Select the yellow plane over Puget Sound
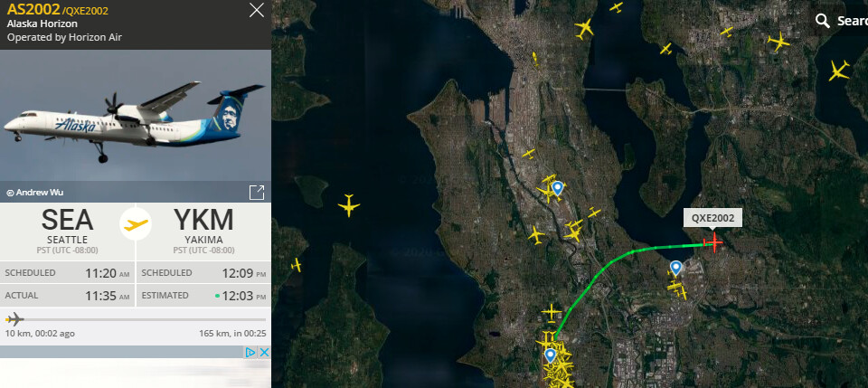This screenshot has height=388, width=868. 349,205
